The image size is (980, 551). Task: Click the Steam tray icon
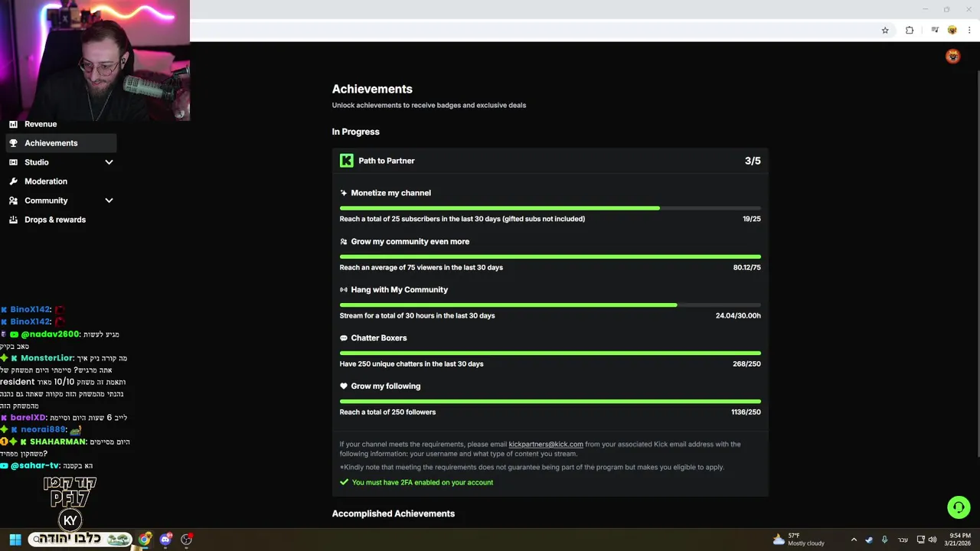(x=869, y=540)
